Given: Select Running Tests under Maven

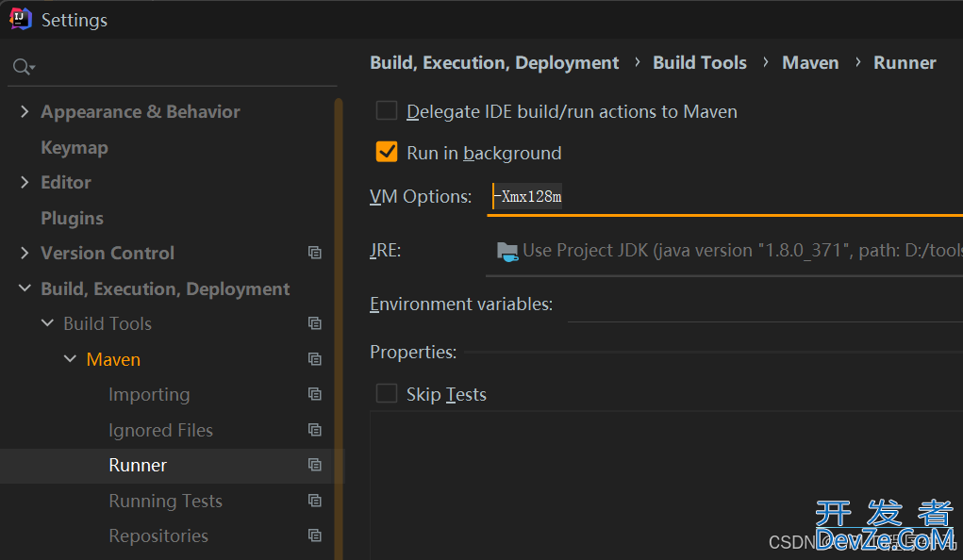Looking at the screenshot, I should tap(166, 501).
